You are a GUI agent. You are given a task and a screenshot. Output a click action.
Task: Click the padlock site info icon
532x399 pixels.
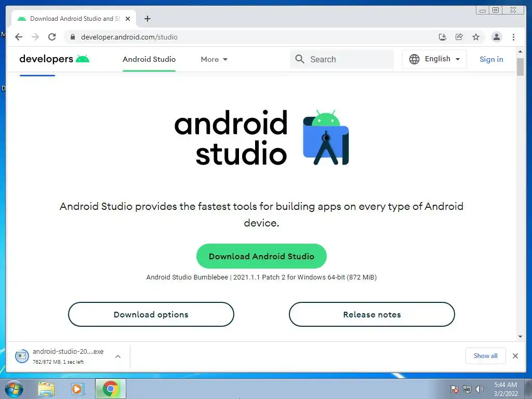pos(73,37)
